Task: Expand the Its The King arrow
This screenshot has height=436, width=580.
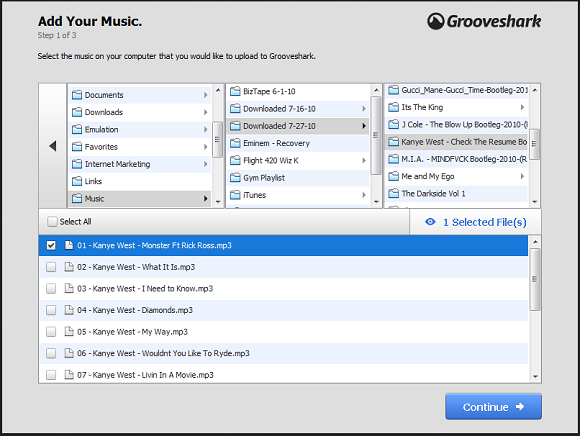Action: tap(522, 107)
